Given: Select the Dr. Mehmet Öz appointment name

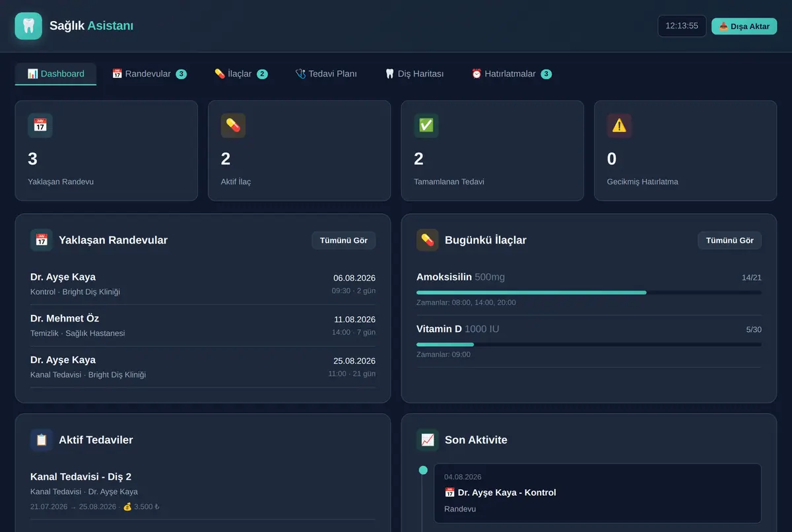Looking at the screenshot, I should (x=65, y=318).
